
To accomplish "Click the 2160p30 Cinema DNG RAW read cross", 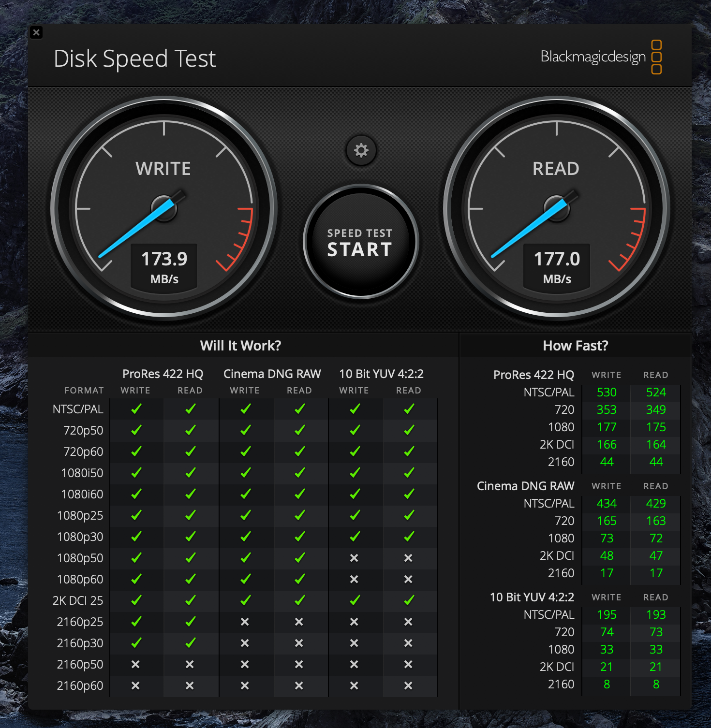I will (299, 643).
